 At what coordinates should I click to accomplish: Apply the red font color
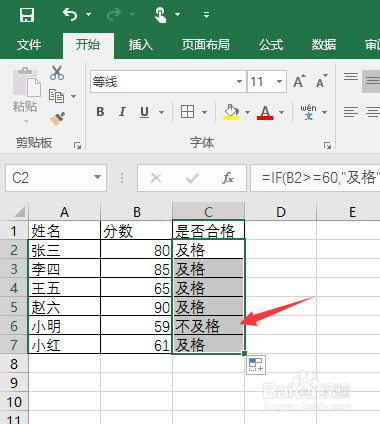[x=265, y=112]
